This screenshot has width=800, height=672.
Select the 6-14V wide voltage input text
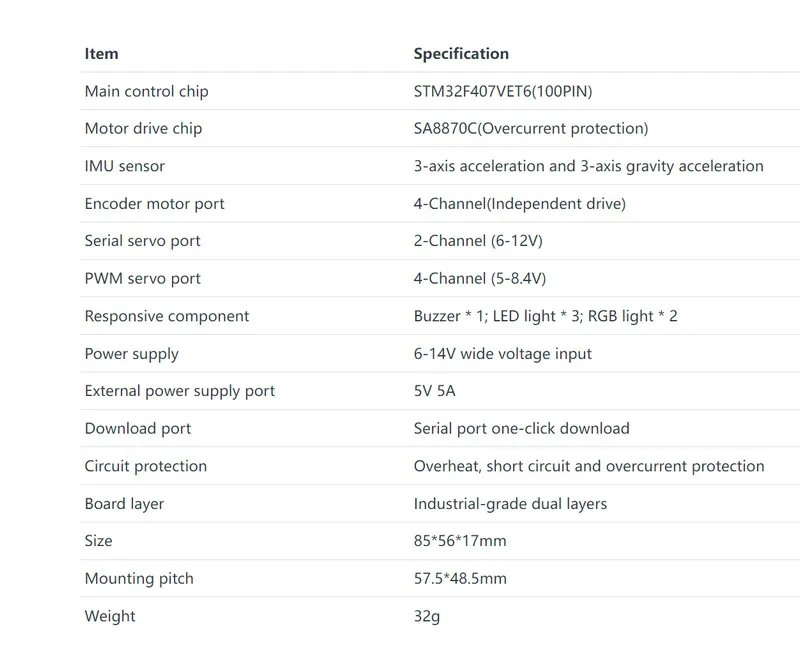(x=503, y=354)
